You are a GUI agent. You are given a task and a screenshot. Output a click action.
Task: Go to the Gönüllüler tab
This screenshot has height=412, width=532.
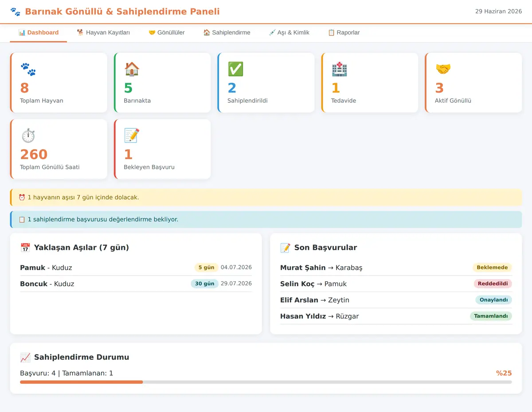click(167, 33)
